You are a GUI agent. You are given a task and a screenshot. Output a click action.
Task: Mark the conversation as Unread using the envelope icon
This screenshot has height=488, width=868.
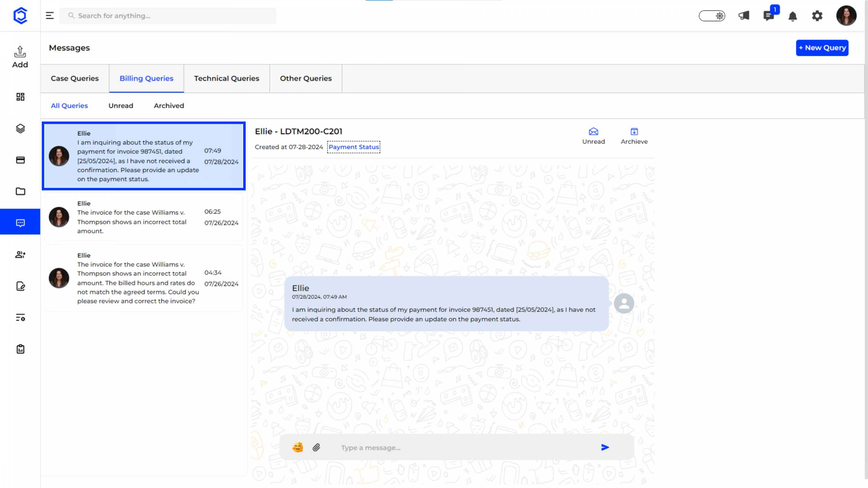tap(593, 132)
